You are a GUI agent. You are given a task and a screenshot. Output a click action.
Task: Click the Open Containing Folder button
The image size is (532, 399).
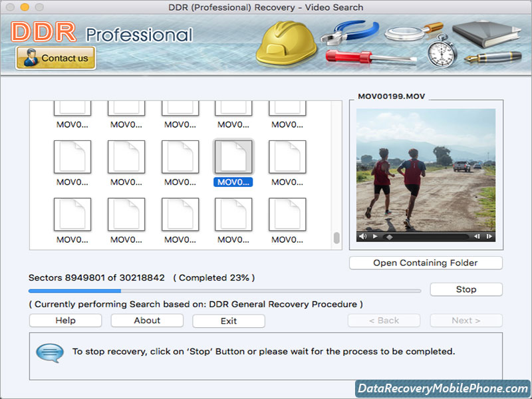426,263
